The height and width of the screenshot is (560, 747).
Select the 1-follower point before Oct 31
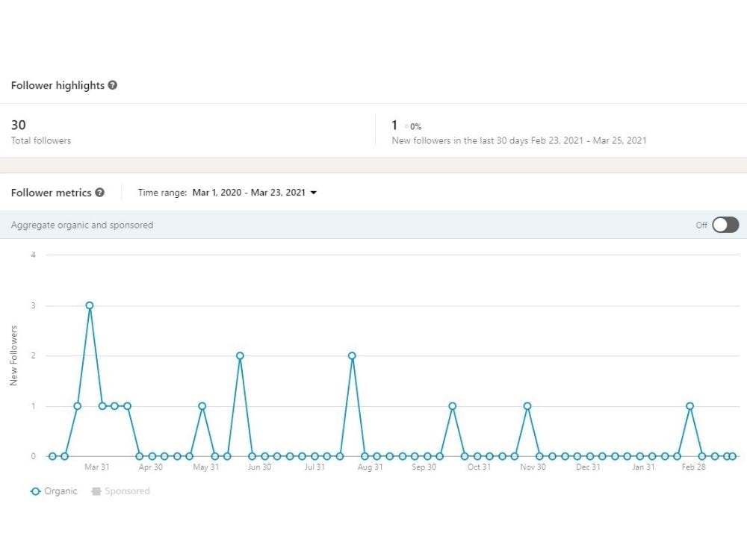pyautogui.click(x=453, y=406)
